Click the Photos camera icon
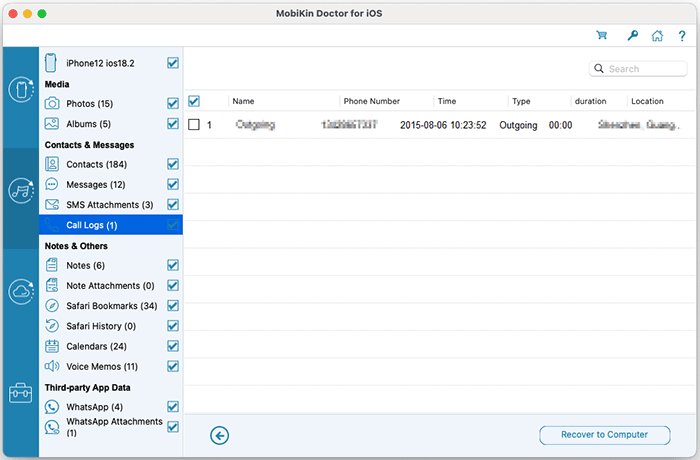The height and width of the screenshot is (460, 700). pyautogui.click(x=52, y=104)
